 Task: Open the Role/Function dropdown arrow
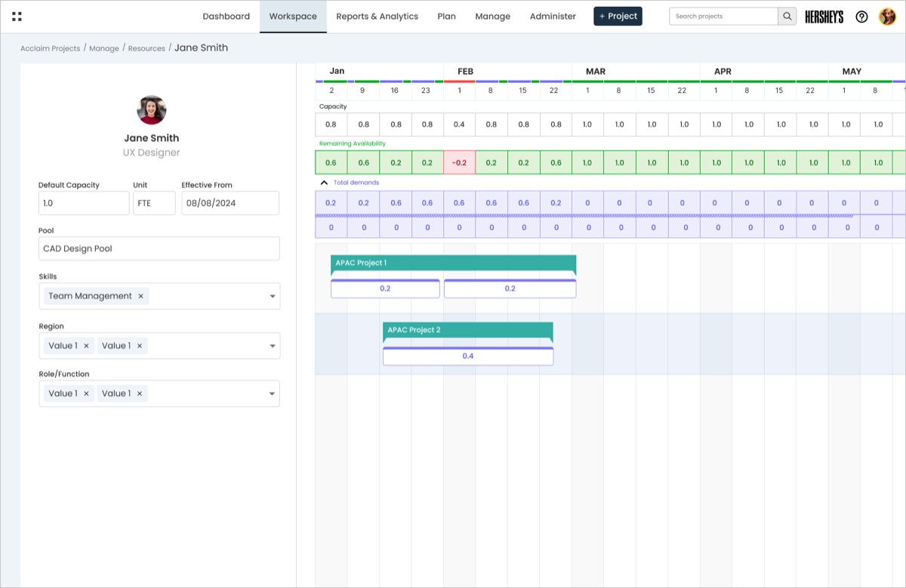[273, 394]
